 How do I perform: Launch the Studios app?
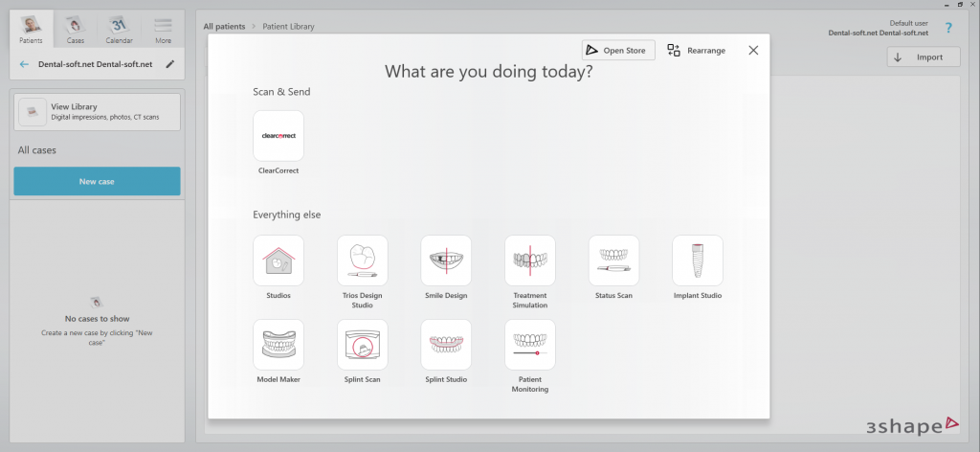coord(278,260)
